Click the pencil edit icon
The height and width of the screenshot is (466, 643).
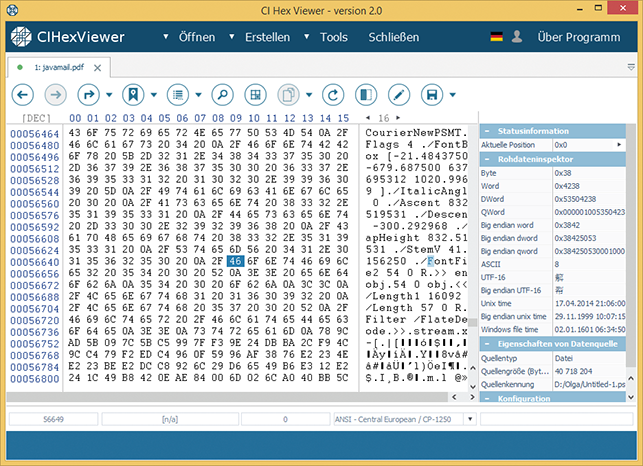[x=399, y=95]
